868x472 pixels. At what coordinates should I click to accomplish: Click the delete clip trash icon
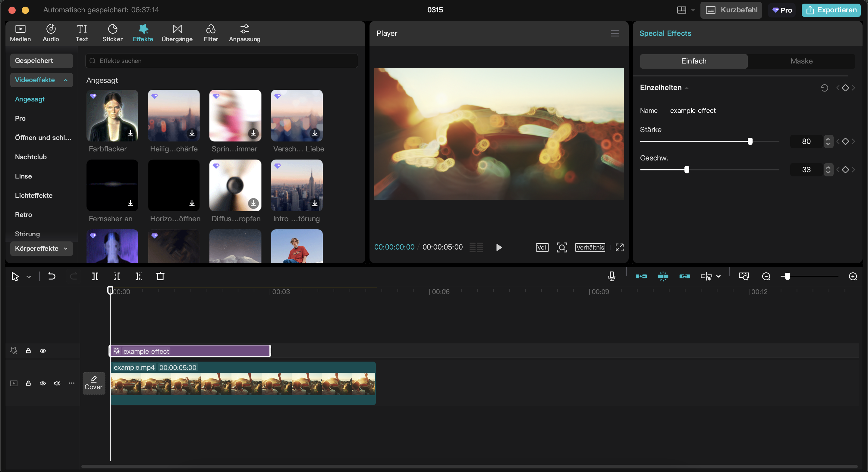160,276
